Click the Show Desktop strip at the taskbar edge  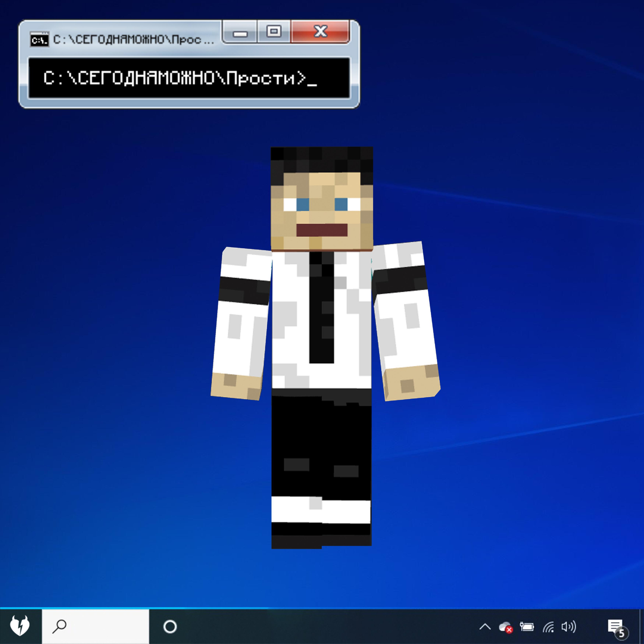click(x=642, y=627)
